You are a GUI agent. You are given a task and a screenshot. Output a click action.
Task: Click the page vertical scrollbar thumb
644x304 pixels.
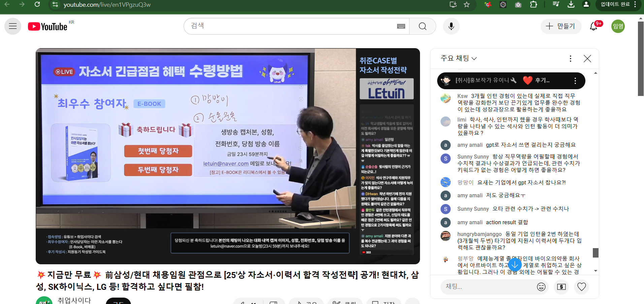coord(641,59)
